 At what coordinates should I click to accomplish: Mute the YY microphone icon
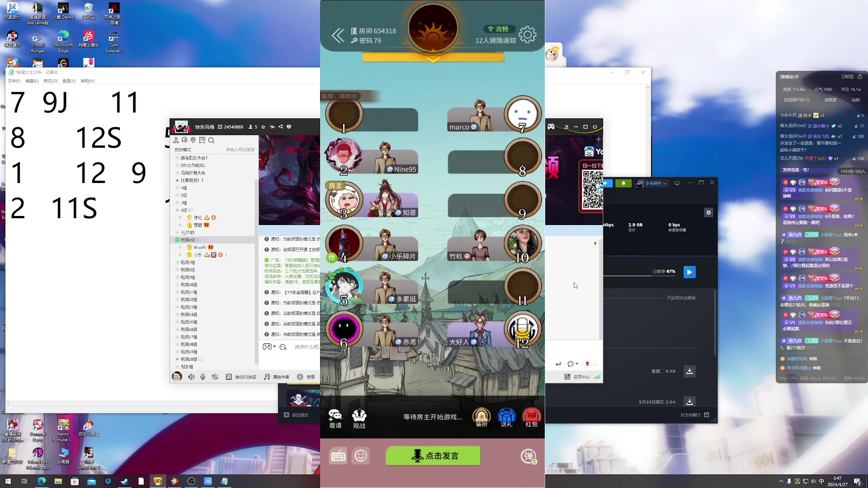[203, 377]
